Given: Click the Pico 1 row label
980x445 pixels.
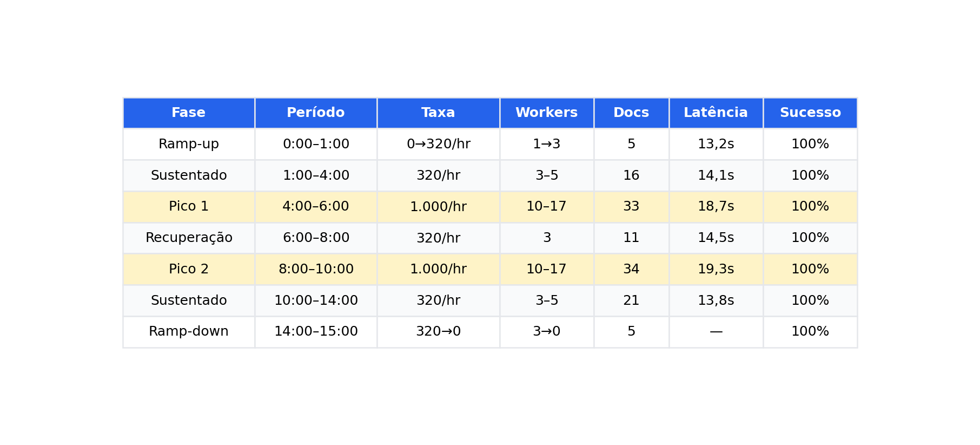Looking at the screenshot, I should 189,207.
